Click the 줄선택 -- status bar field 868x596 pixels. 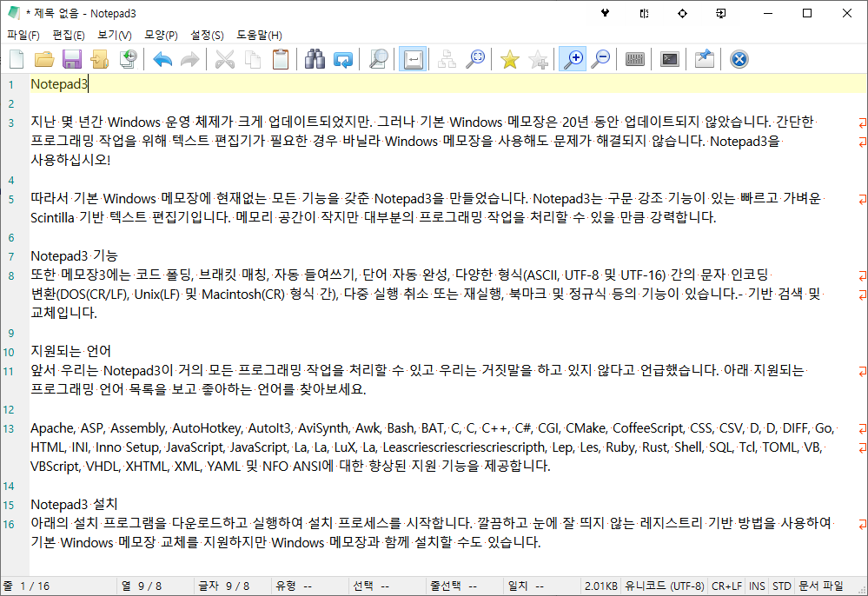466,586
